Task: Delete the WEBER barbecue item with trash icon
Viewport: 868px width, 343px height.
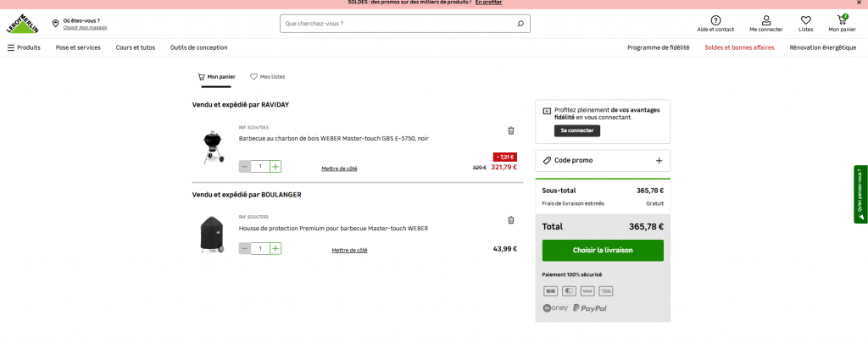Action: tap(511, 130)
